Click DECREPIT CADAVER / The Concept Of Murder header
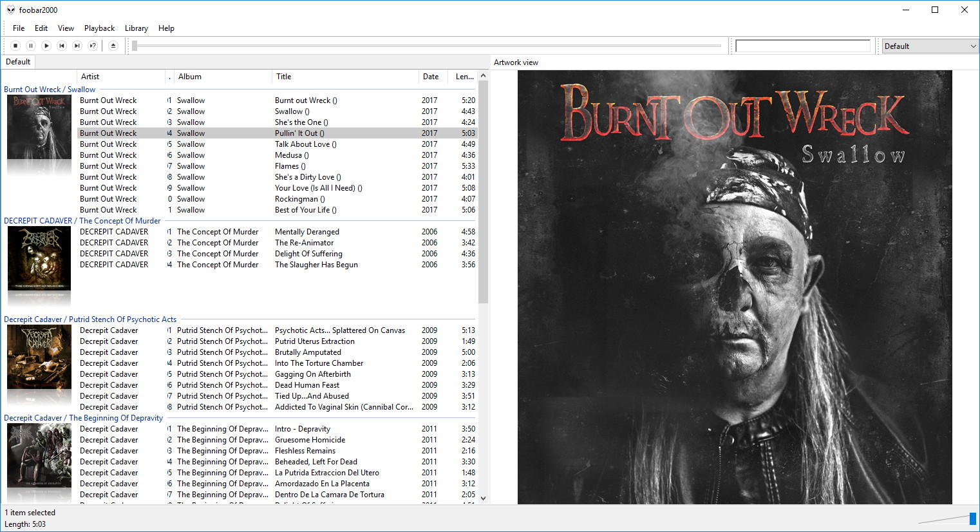 [x=82, y=221]
